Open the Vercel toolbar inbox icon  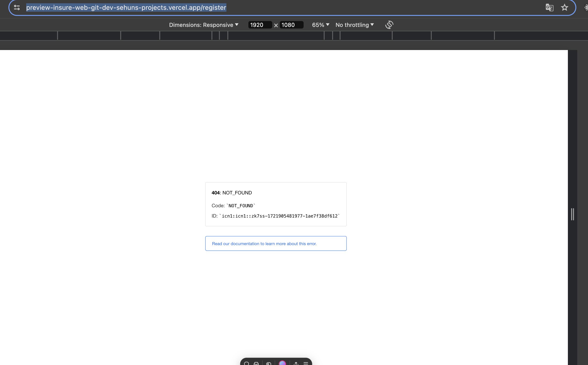[256, 363]
